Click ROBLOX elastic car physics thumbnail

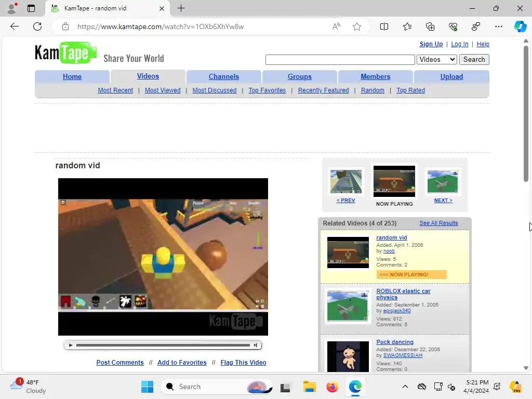tap(347, 305)
